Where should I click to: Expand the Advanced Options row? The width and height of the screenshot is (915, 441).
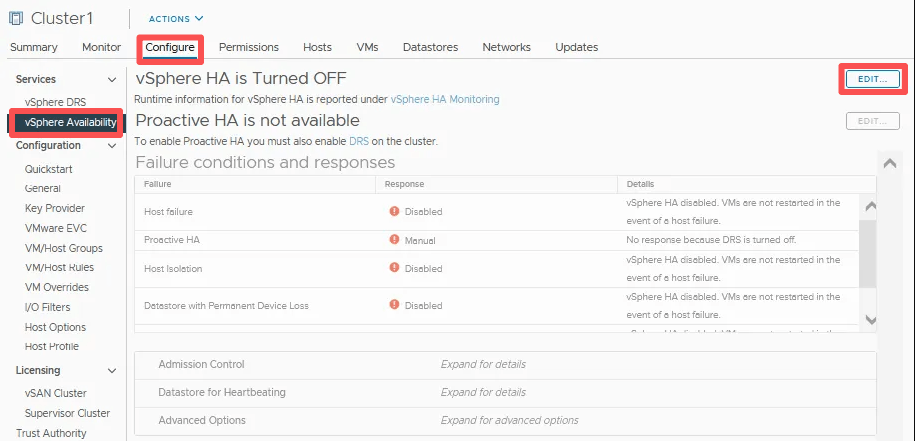pyautogui.click(x=505, y=420)
